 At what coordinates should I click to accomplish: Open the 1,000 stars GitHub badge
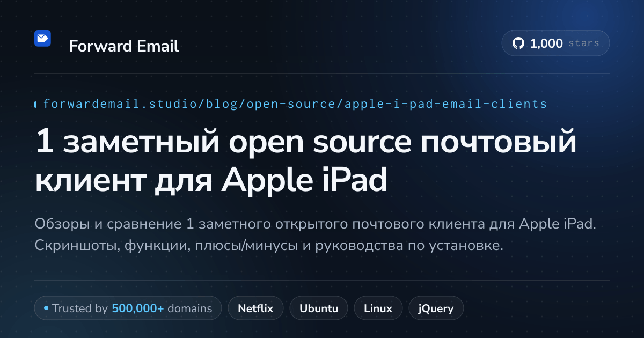[x=555, y=43]
